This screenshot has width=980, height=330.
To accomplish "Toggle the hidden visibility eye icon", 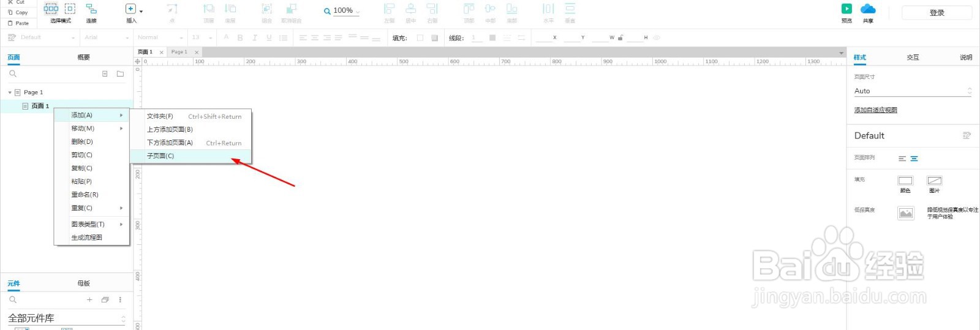I will (657, 38).
